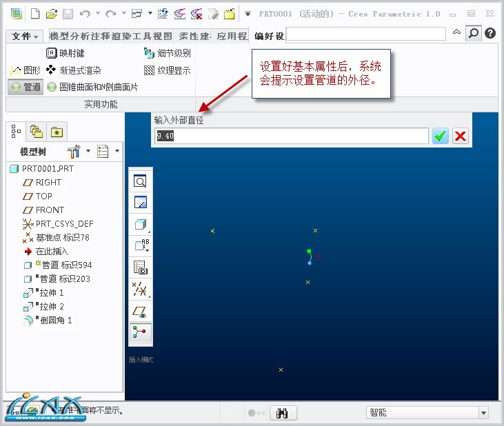Image resolution: width=504 pixels, height=426 pixels.
Task: Select 管道 标识203 feature
Action: 57,279
